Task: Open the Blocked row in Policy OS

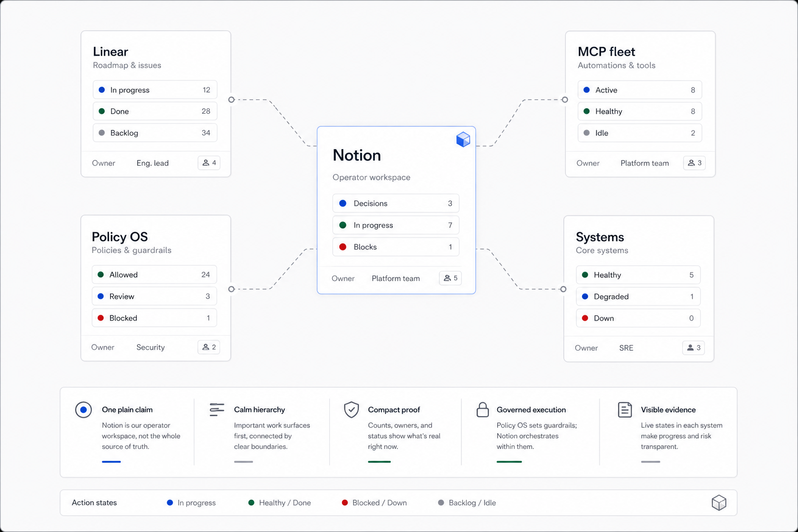Action: coord(154,318)
